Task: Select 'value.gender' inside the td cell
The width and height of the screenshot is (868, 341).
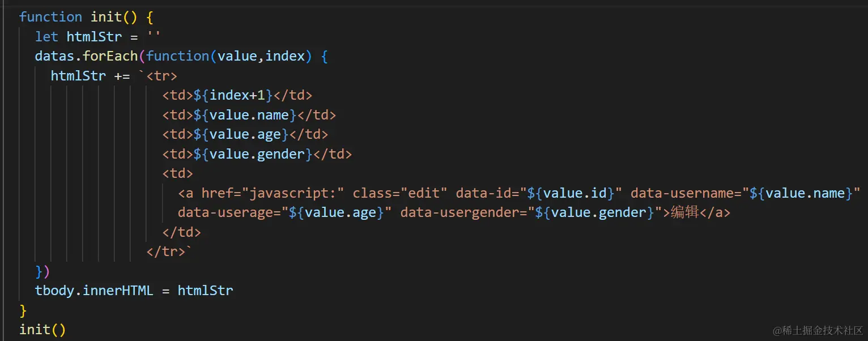Action: click(257, 154)
